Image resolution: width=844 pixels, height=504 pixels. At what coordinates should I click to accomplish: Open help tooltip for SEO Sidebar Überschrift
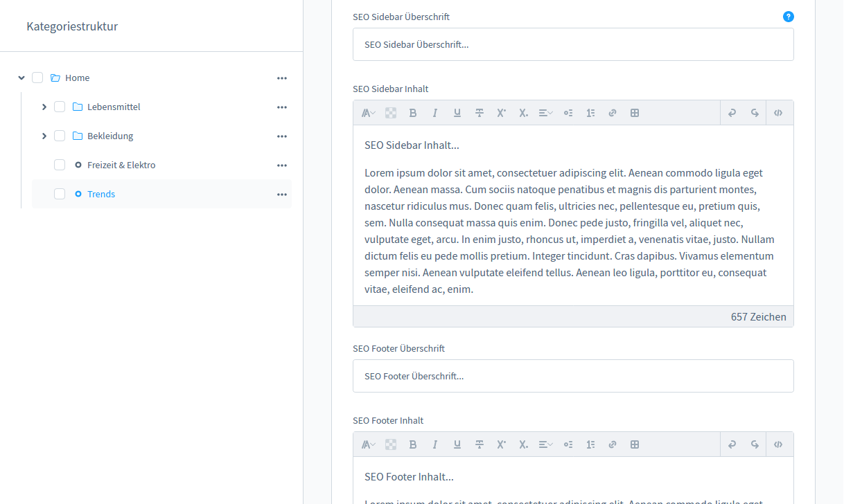pyautogui.click(x=789, y=17)
